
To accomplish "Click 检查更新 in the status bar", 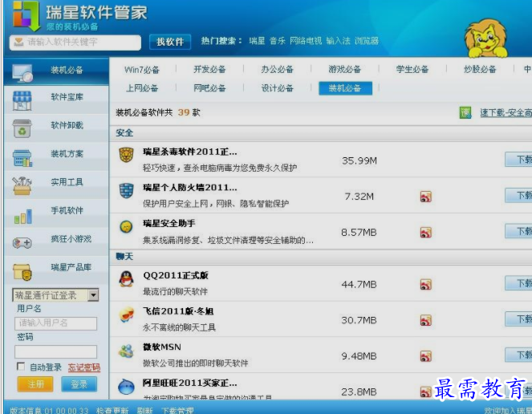I will (x=112, y=410).
